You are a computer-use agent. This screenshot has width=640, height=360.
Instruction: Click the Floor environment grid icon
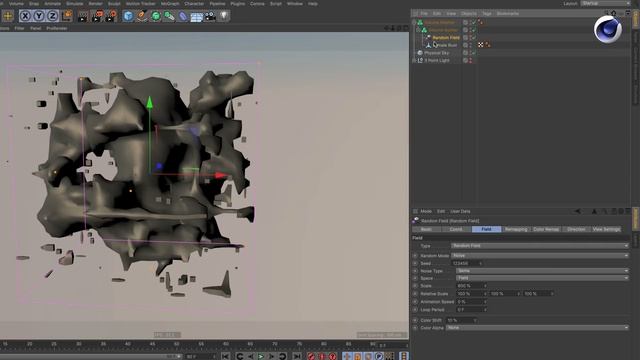(x=196, y=17)
